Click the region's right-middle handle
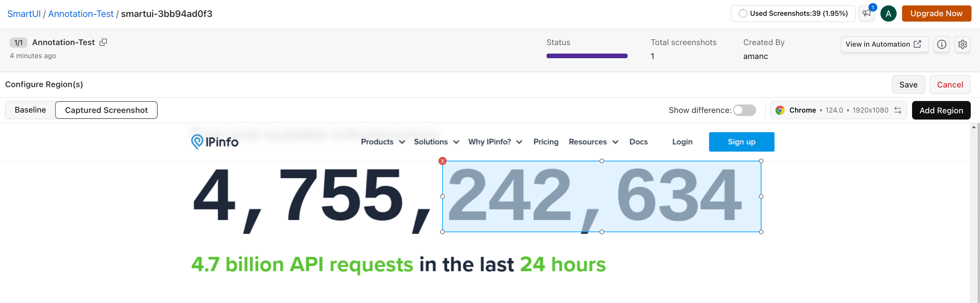 tap(761, 197)
